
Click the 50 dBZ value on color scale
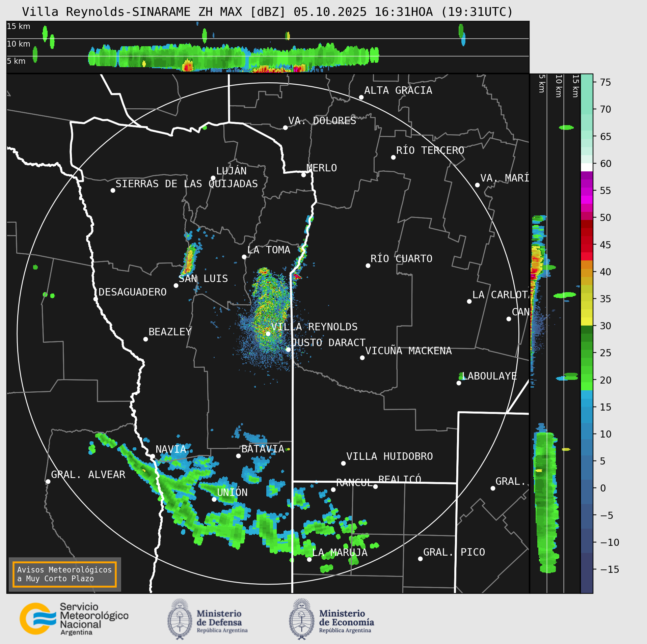605,218
